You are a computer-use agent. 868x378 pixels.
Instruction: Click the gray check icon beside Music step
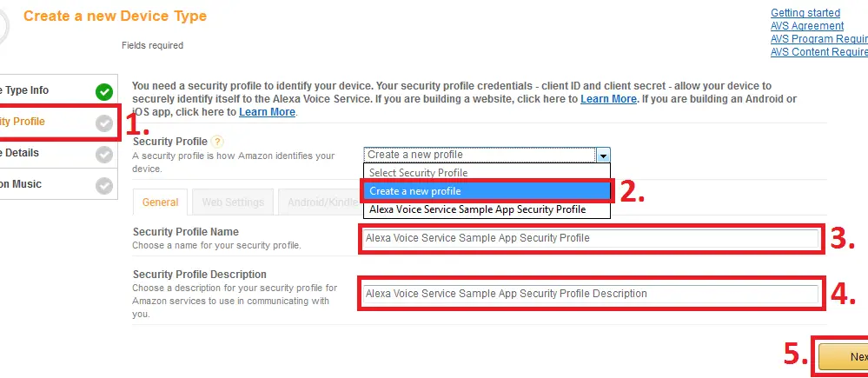(104, 186)
